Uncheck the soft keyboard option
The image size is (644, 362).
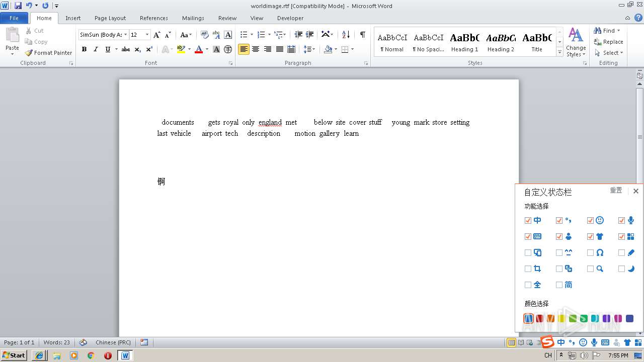click(x=528, y=236)
